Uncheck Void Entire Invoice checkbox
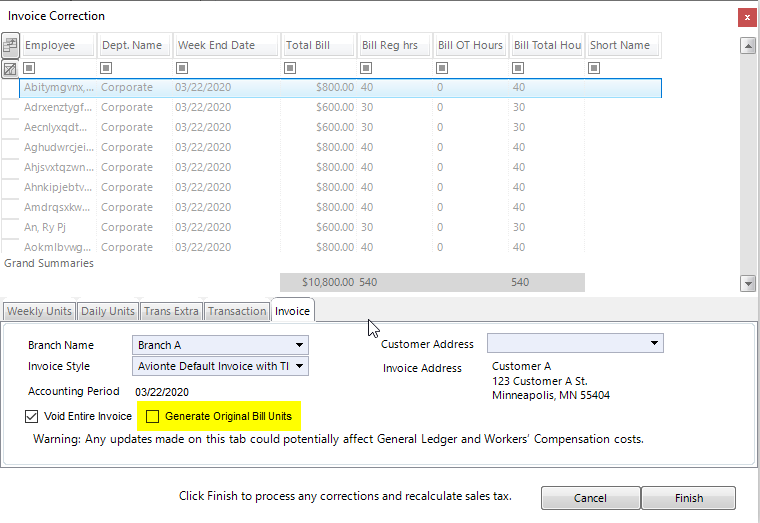The height and width of the screenshot is (523, 760). [32, 416]
